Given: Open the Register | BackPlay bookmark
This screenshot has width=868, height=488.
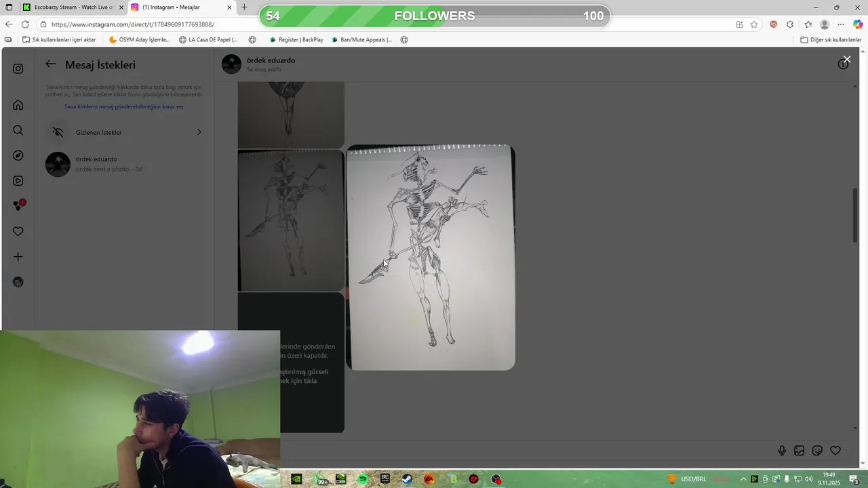Looking at the screenshot, I should (296, 40).
